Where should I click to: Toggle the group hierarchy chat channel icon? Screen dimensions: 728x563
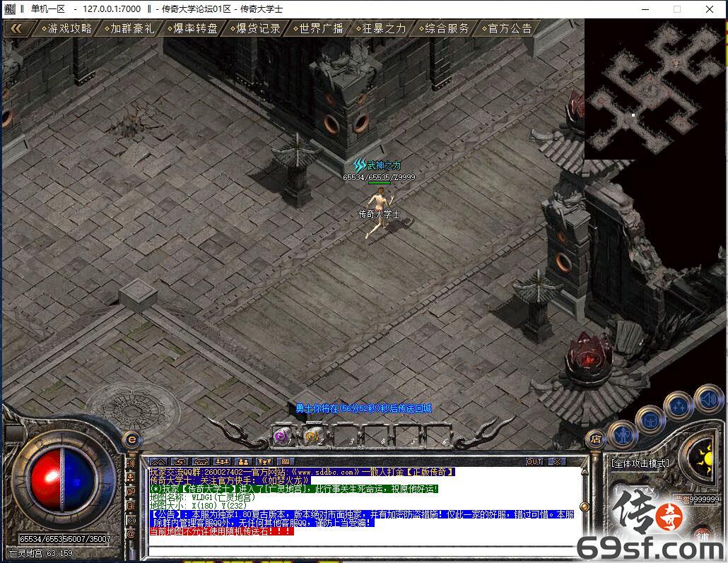click(131, 477)
